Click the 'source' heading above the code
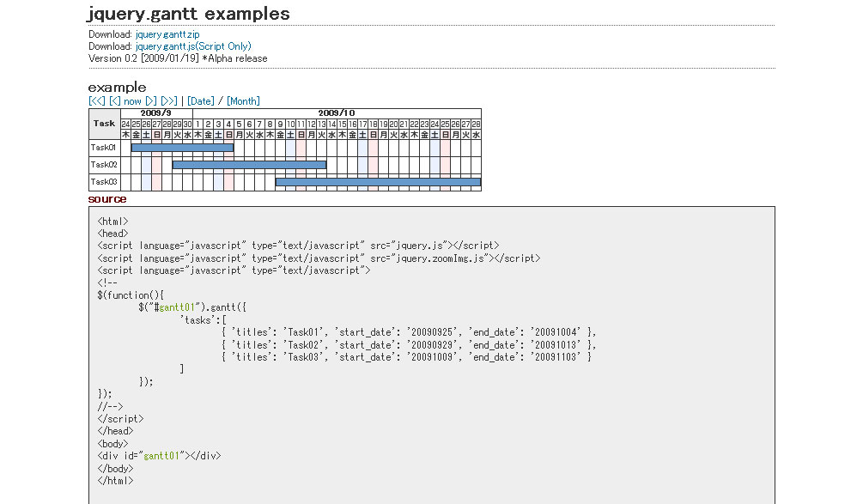The width and height of the screenshot is (863, 504). (x=107, y=199)
